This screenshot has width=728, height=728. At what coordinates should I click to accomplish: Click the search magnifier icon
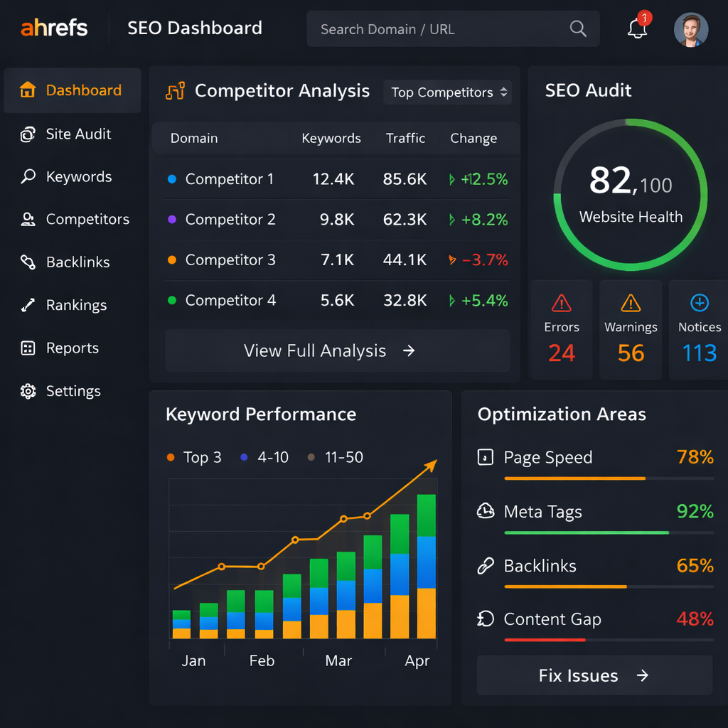(x=578, y=28)
